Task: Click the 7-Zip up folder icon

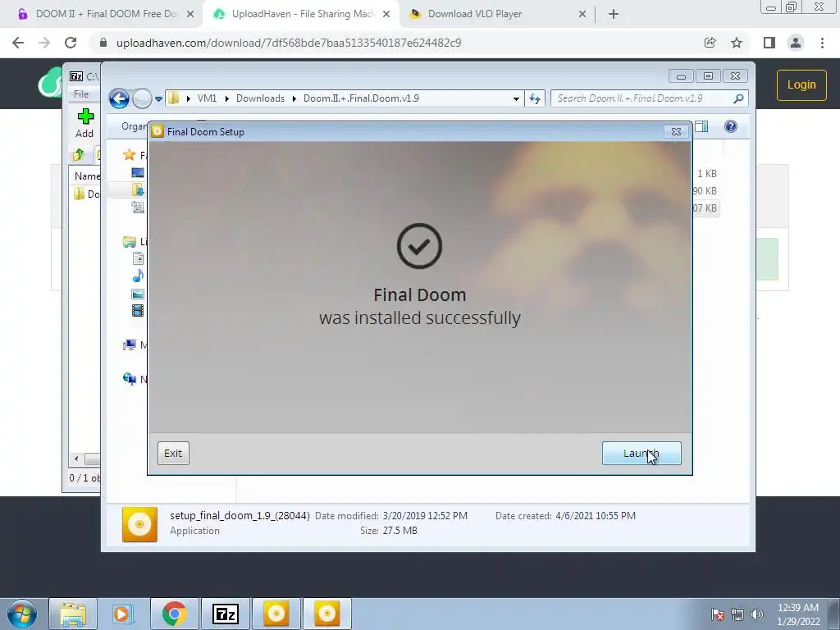Action: point(79,155)
